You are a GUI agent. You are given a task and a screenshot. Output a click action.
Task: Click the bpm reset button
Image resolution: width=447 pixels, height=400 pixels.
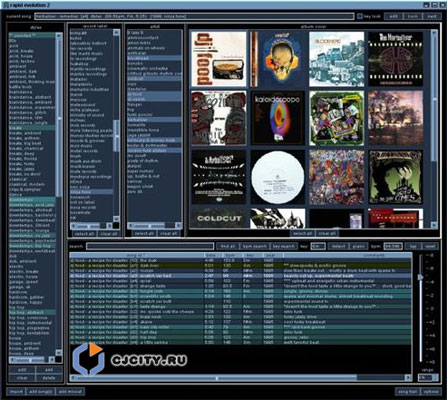[x=430, y=246]
